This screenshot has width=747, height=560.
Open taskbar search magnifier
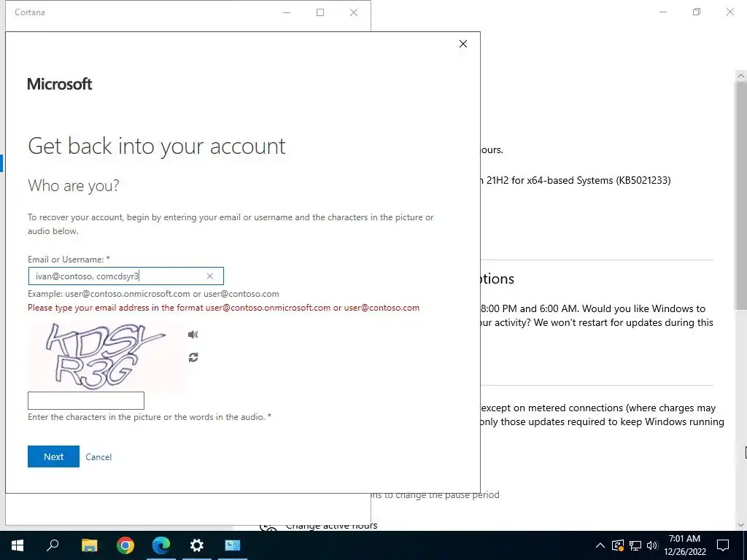tap(53, 545)
